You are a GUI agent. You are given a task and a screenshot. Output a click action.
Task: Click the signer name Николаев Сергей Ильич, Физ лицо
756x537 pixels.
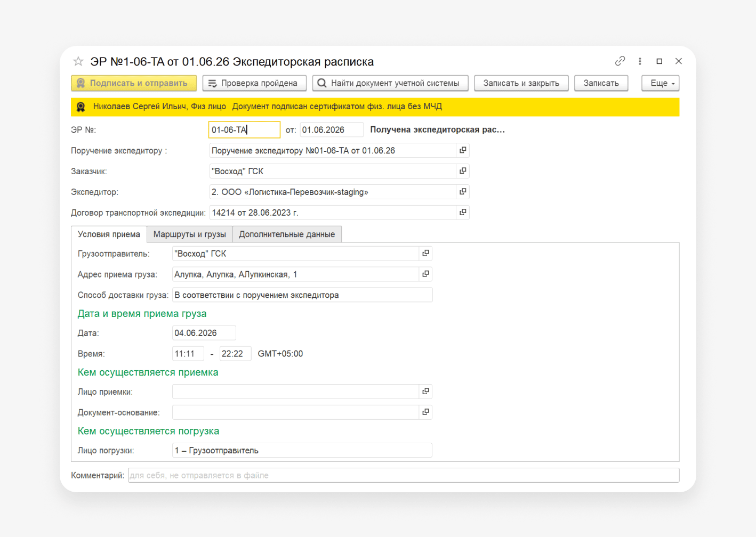(159, 107)
